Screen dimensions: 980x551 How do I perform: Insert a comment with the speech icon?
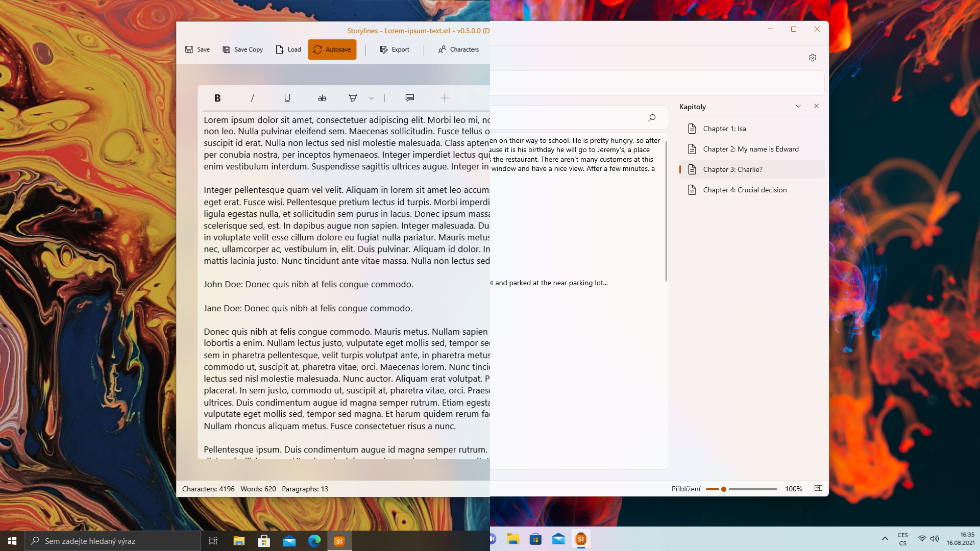(409, 98)
